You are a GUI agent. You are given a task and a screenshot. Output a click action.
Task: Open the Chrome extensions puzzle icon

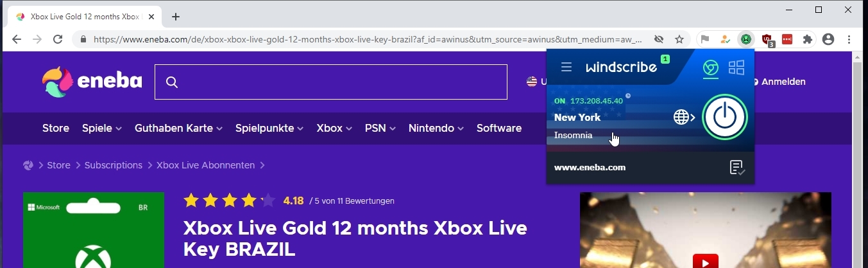807,39
